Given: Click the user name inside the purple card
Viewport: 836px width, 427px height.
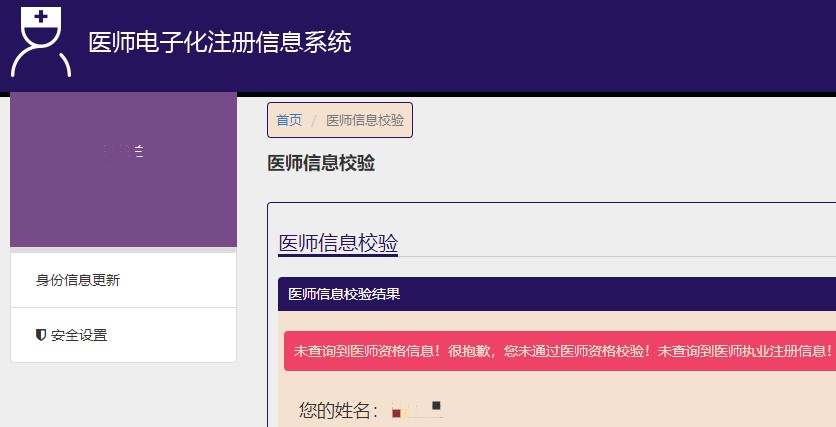Looking at the screenshot, I should coord(123,151).
